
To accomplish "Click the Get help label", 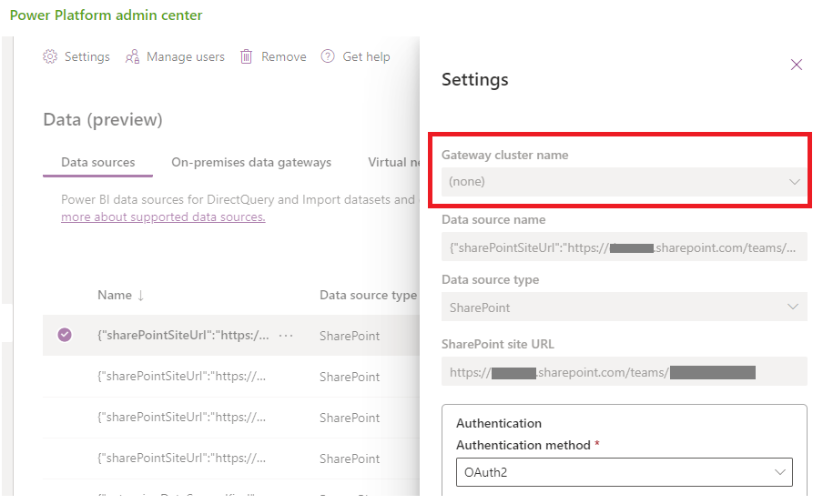I will [x=366, y=56].
